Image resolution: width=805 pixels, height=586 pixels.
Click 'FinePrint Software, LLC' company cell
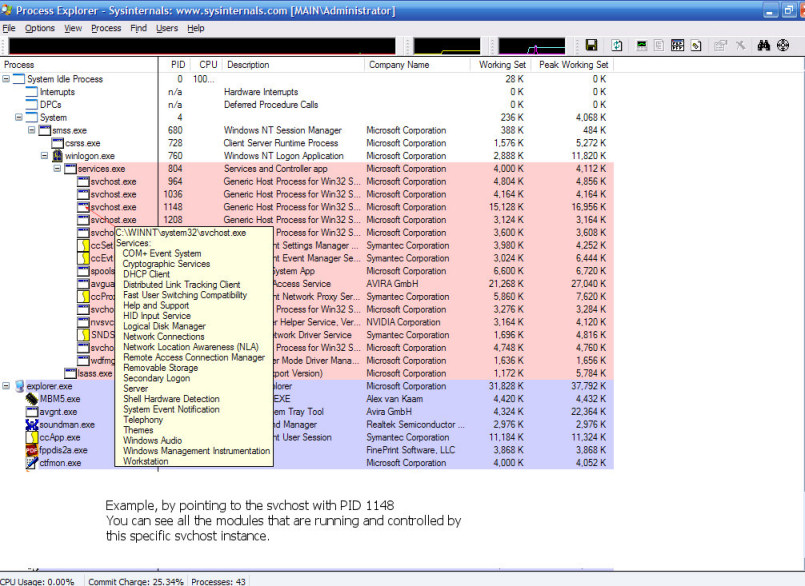410,450
